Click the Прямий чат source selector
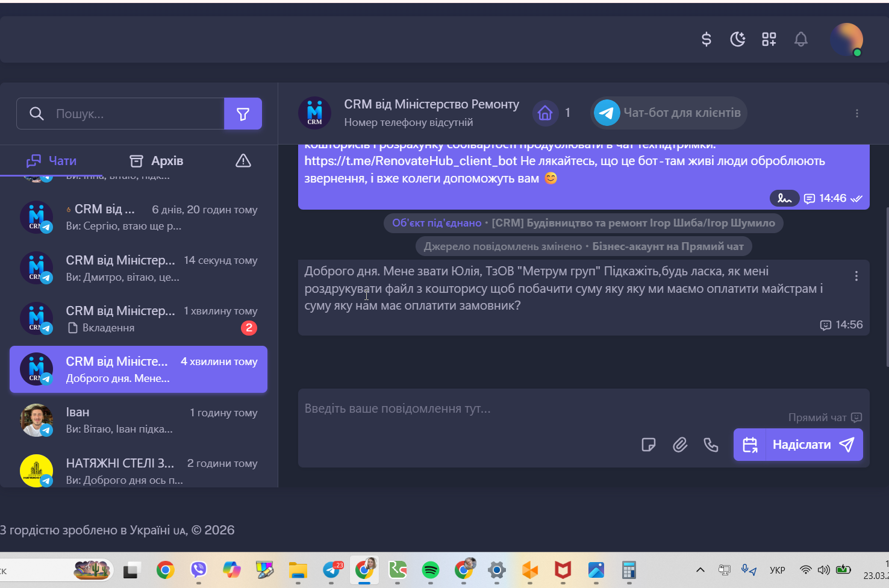 (x=825, y=418)
